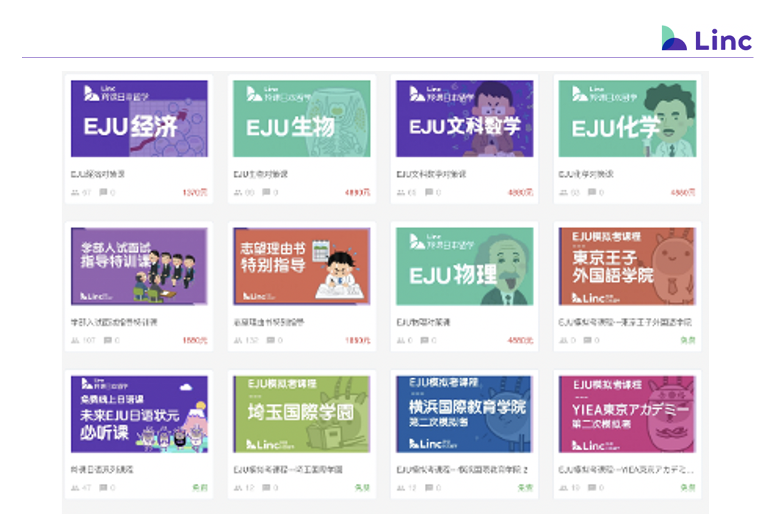773x532 pixels.
Task: Open the EJU化学 course thumbnail
Action: 627,119
